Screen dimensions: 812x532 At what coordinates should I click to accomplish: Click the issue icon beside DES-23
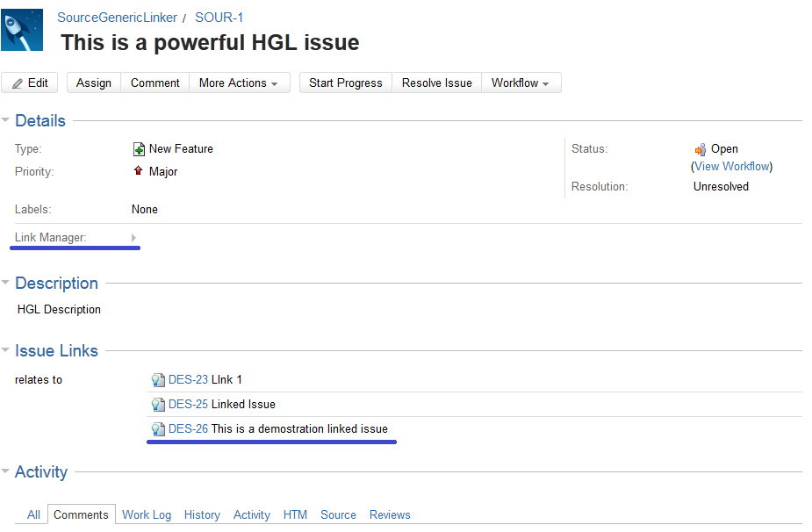pyautogui.click(x=158, y=380)
